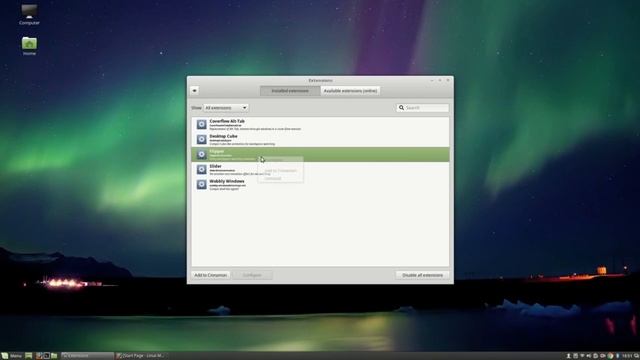Click the search magnifier icon

[x=402, y=108]
